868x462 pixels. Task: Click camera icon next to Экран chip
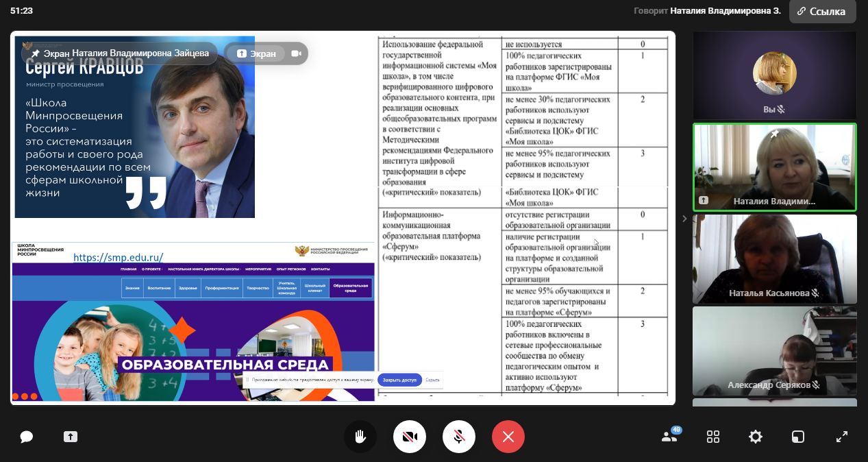[x=297, y=53]
